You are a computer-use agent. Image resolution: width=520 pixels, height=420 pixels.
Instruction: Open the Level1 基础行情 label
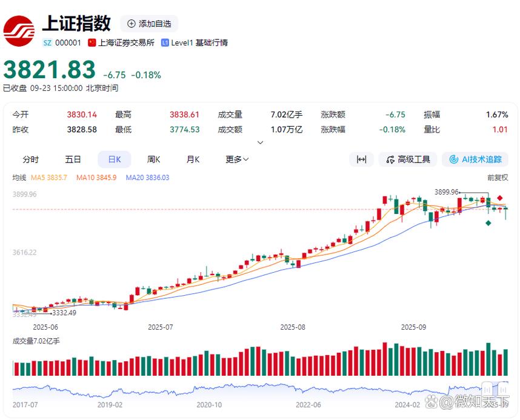[199, 43]
